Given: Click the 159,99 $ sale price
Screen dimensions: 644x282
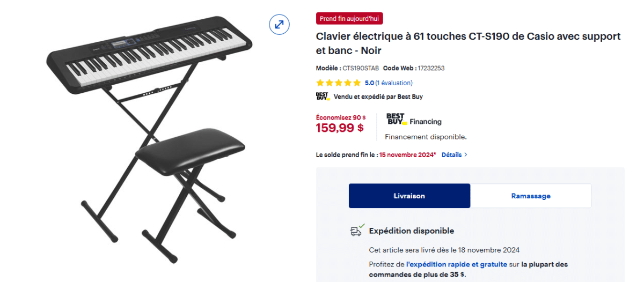Looking at the screenshot, I should pyautogui.click(x=340, y=128).
